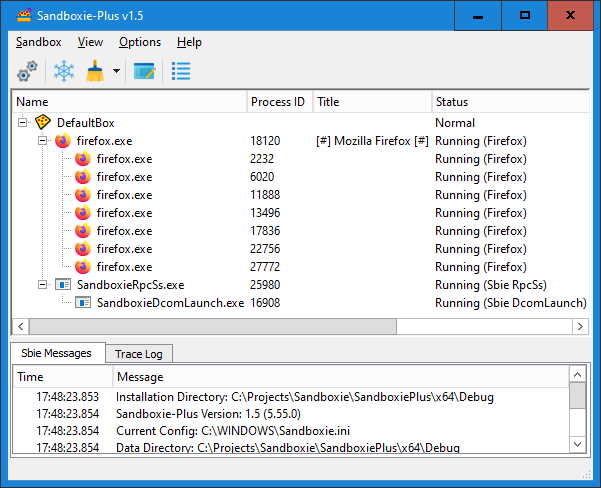The width and height of the screenshot is (601, 488).
Task: Switch to the Trace Log tab
Action: tap(139, 354)
